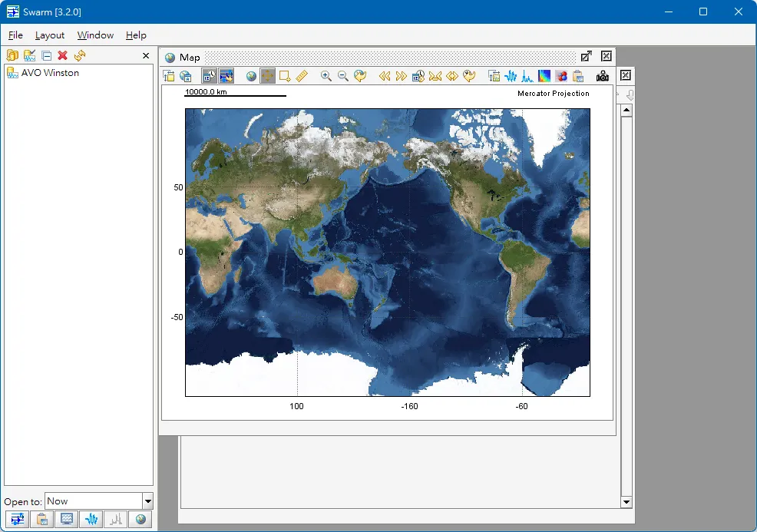Click the time history back icon
The image size is (757, 532).
click(469, 76)
